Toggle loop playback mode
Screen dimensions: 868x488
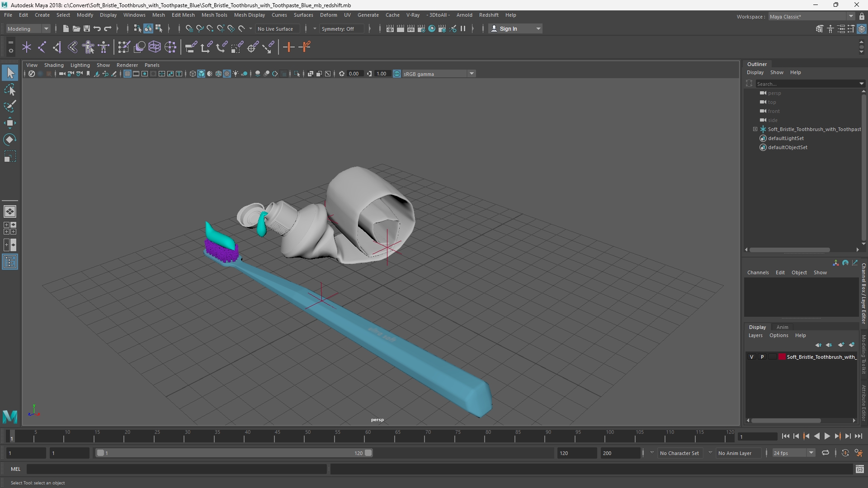[x=826, y=453]
